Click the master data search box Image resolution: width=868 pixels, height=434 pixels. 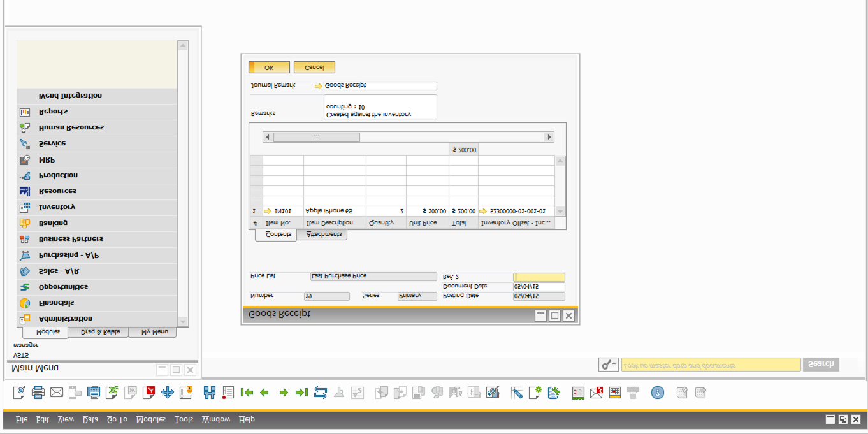711,365
